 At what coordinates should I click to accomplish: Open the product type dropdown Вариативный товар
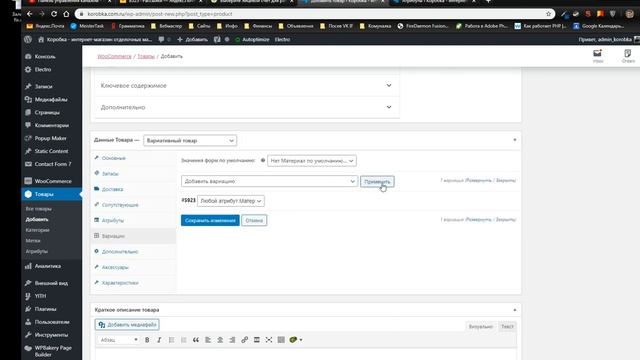coord(190,140)
